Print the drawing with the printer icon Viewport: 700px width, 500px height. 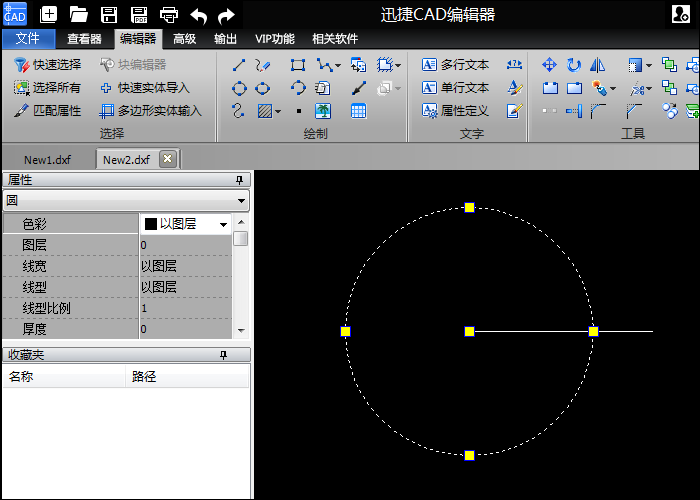[x=169, y=15]
